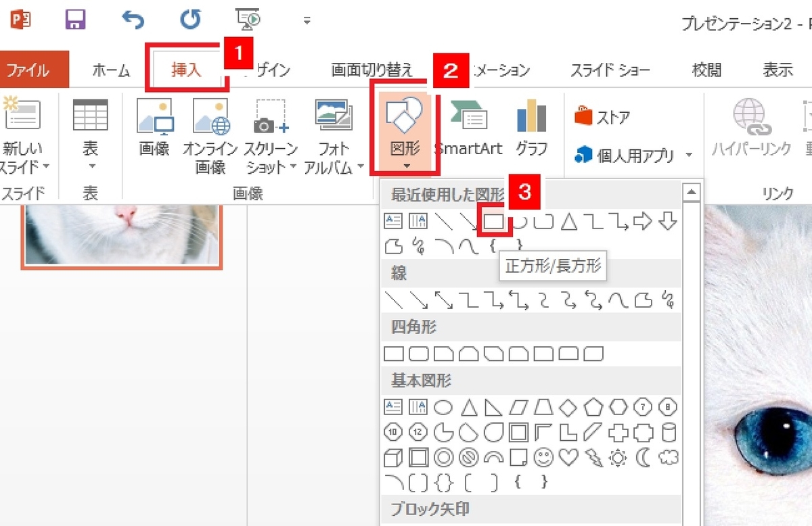Insert the sun shape
Image resolution: width=812 pixels, height=526 pixels.
(618, 458)
